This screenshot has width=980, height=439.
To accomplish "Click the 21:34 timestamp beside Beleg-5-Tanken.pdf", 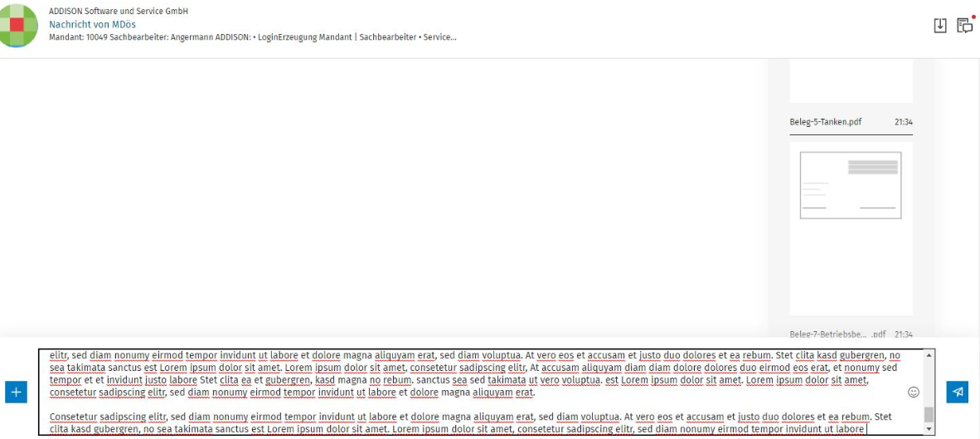I will [903, 122].
